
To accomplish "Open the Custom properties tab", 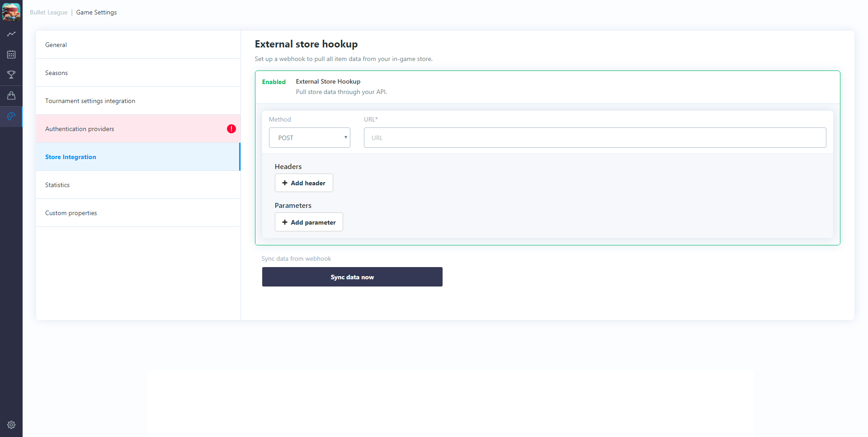I will point(71,213).
